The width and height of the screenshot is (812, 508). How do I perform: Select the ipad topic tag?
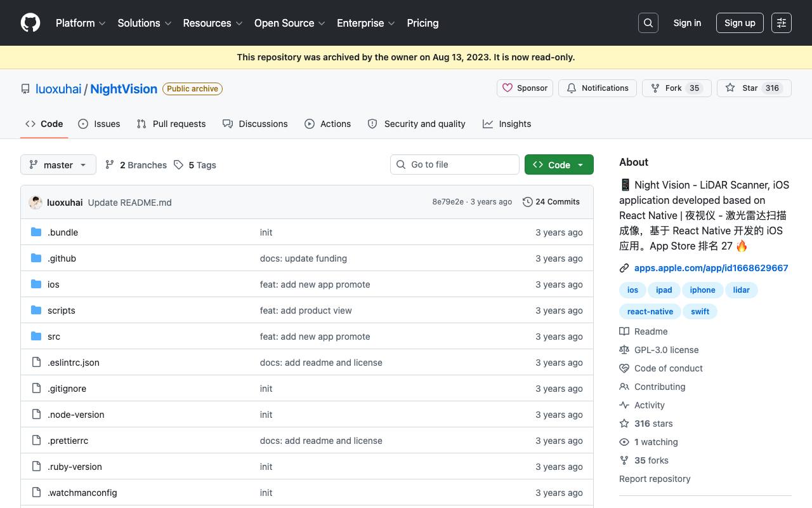(x=664, y=290)
